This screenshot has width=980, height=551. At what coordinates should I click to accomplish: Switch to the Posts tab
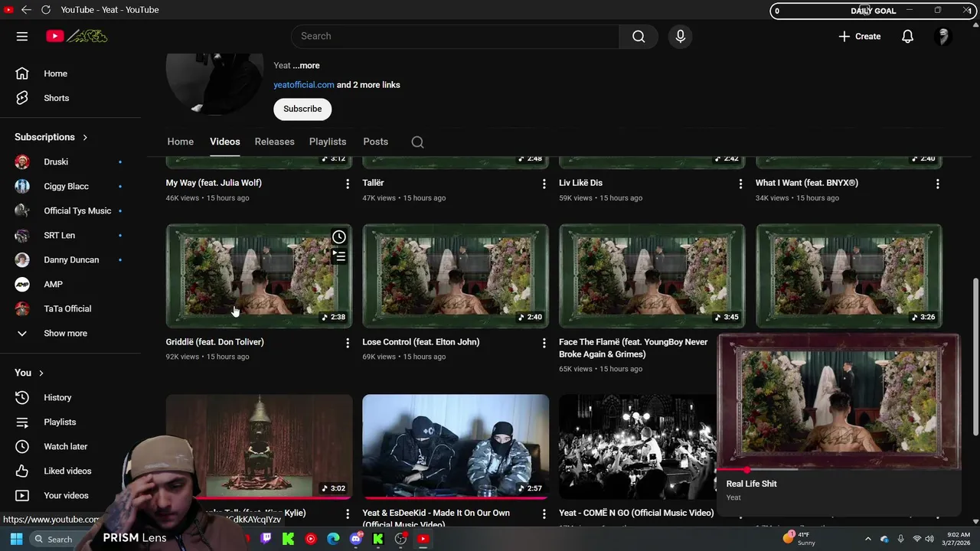click(376, 142)
